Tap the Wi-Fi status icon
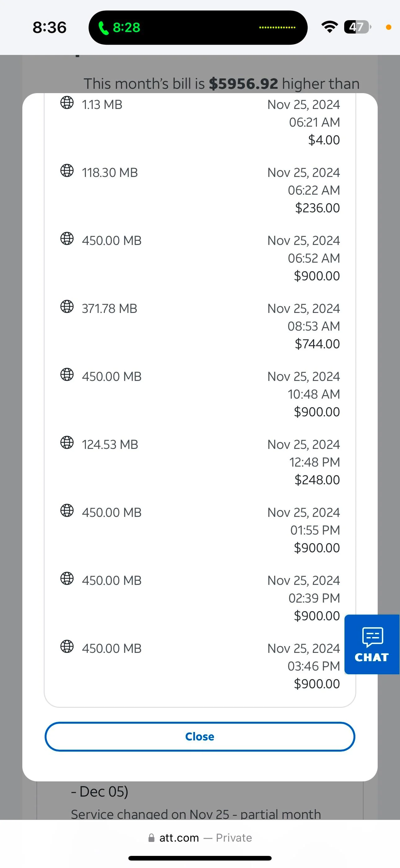This screenshot has width=400, height=868. tap(330, 27)
